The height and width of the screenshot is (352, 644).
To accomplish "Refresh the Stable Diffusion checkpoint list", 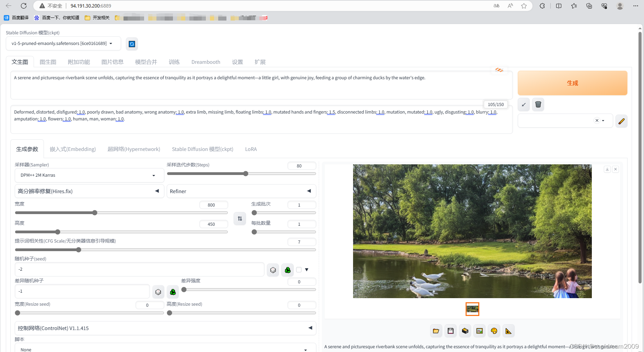I will tap(132, 44).
